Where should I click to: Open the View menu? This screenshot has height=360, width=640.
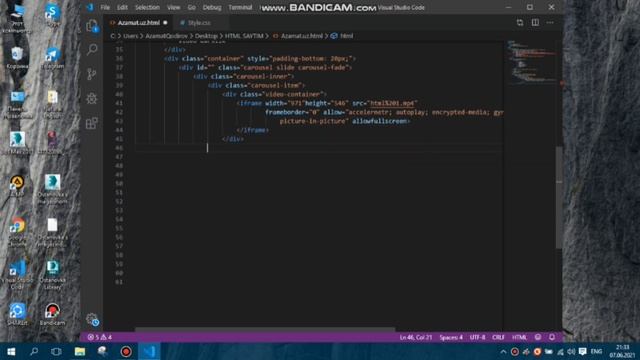pos(173,7)
